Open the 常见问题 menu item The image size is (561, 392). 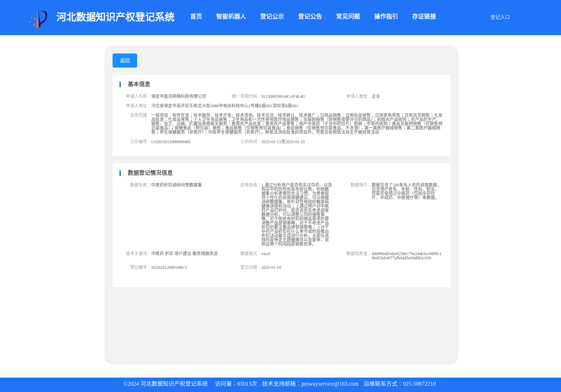coord(348,17)
